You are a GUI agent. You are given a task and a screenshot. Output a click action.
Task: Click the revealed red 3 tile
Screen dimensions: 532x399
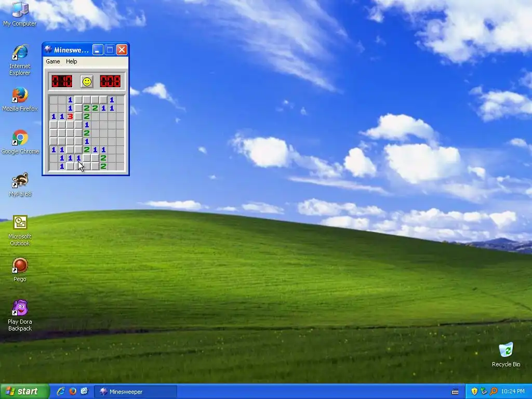tap(70, 116)
